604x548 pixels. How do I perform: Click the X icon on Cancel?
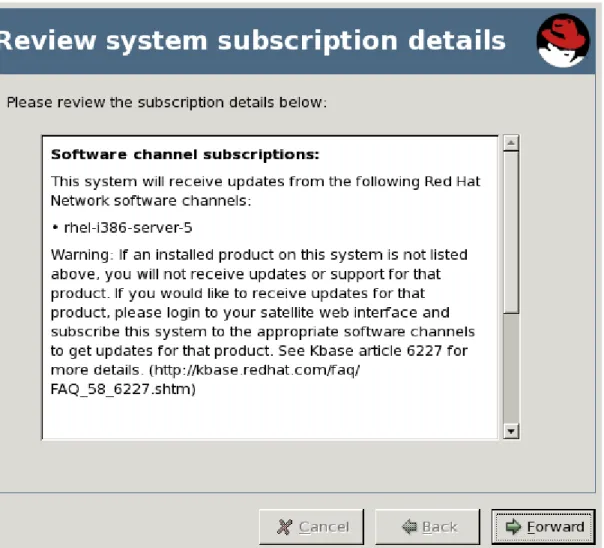(284, 527)
